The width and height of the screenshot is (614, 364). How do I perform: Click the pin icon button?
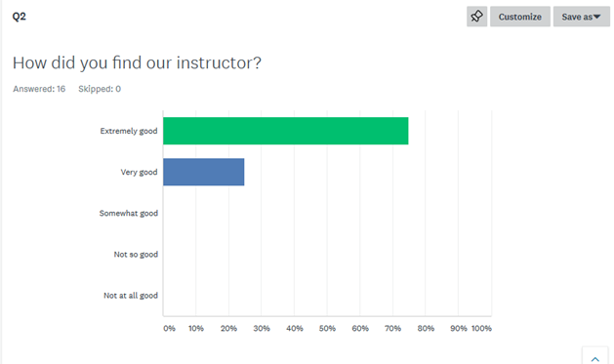pos(476,17)
